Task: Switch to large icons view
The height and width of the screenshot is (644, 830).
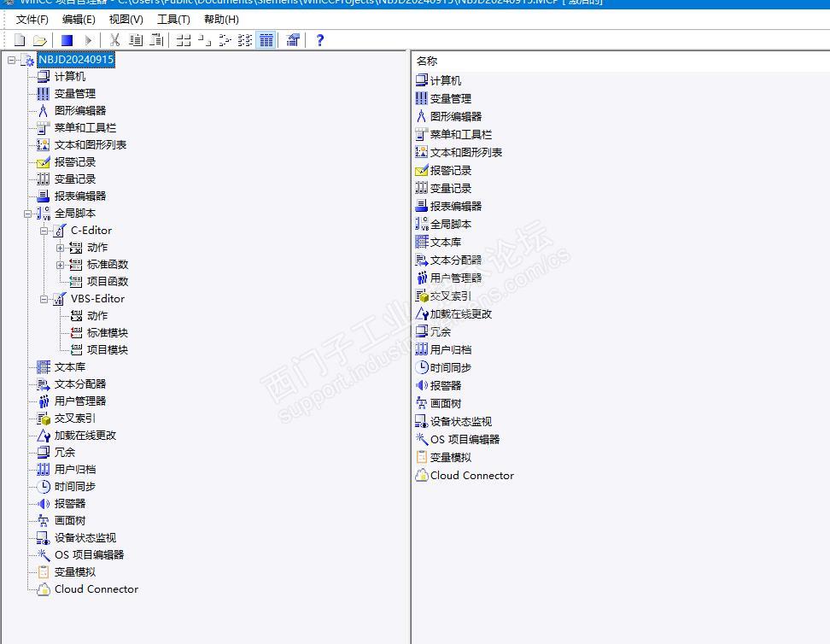Action: [x=183, y=40]
